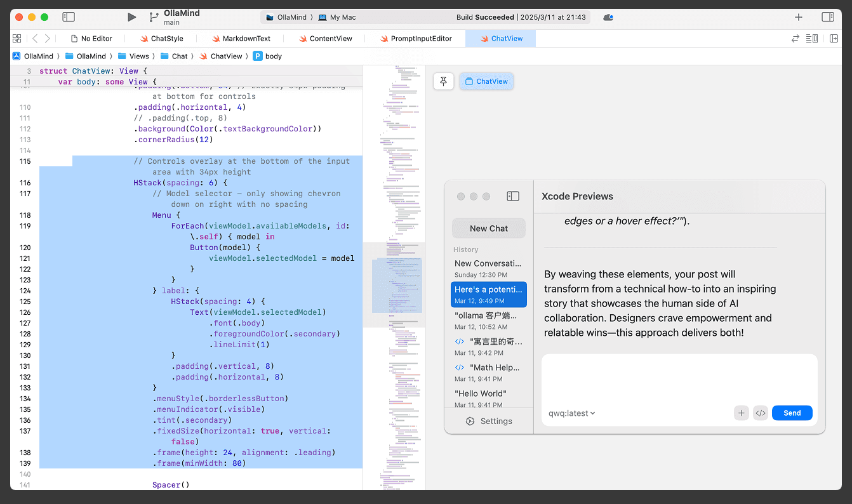Click the editor swap arrows icon

pyautogui.click(x=795, y=38)
